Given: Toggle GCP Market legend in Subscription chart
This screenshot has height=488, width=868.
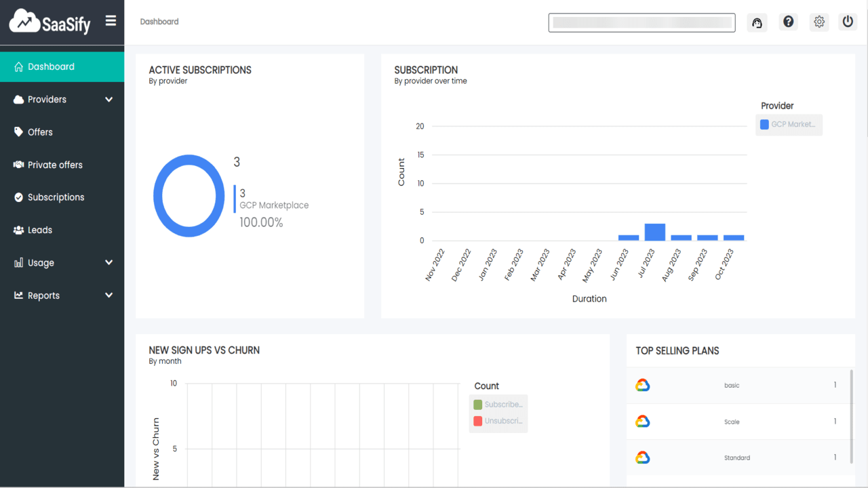Looking at the screenshot, I should 789,125.
